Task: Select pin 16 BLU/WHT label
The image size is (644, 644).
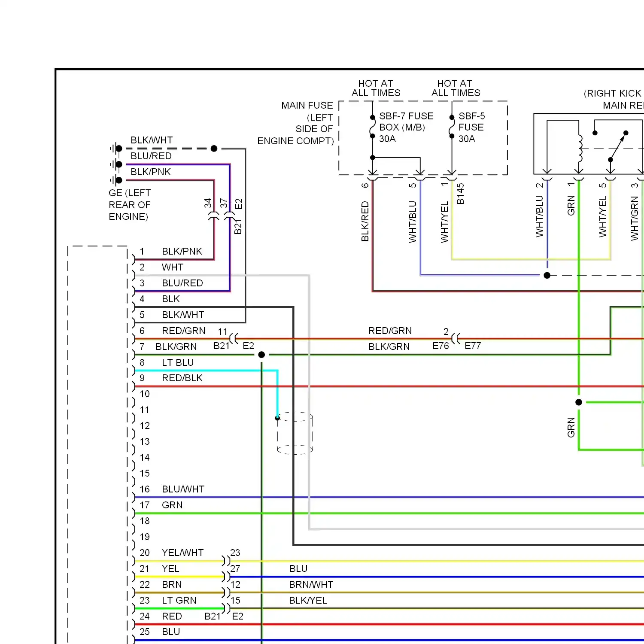Action: pyautogui.click(x=183, y=489)
